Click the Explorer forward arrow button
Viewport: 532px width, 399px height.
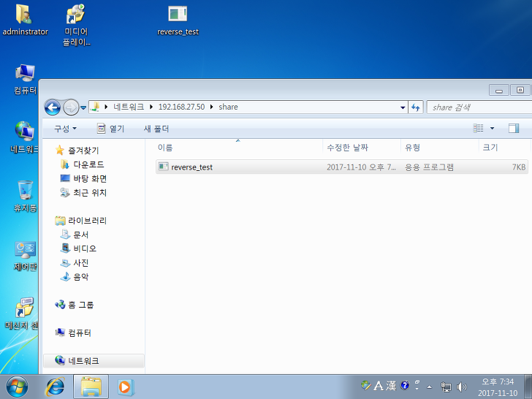(x=71, y=107)
